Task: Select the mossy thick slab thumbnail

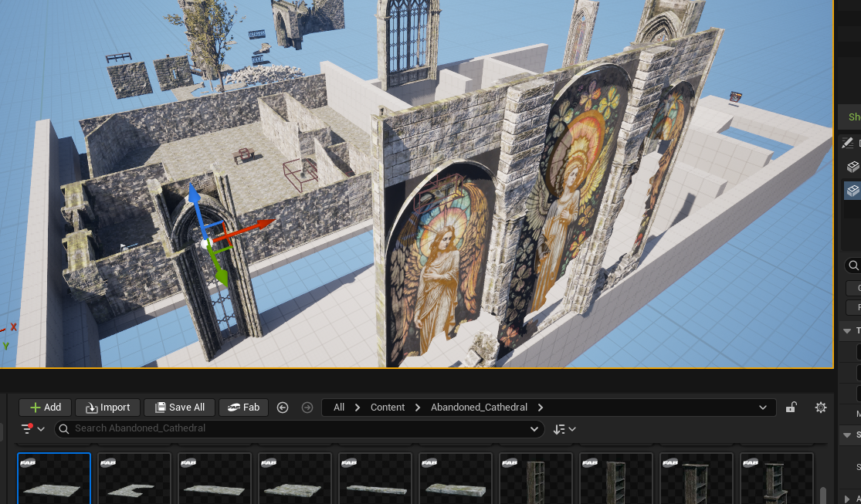Action: (455, 479)
